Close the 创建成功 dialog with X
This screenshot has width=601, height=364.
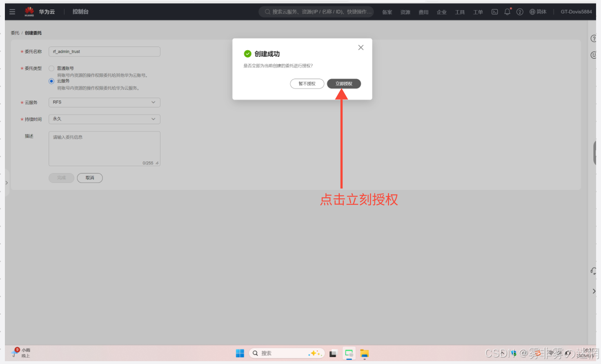[x=361, y=48]
